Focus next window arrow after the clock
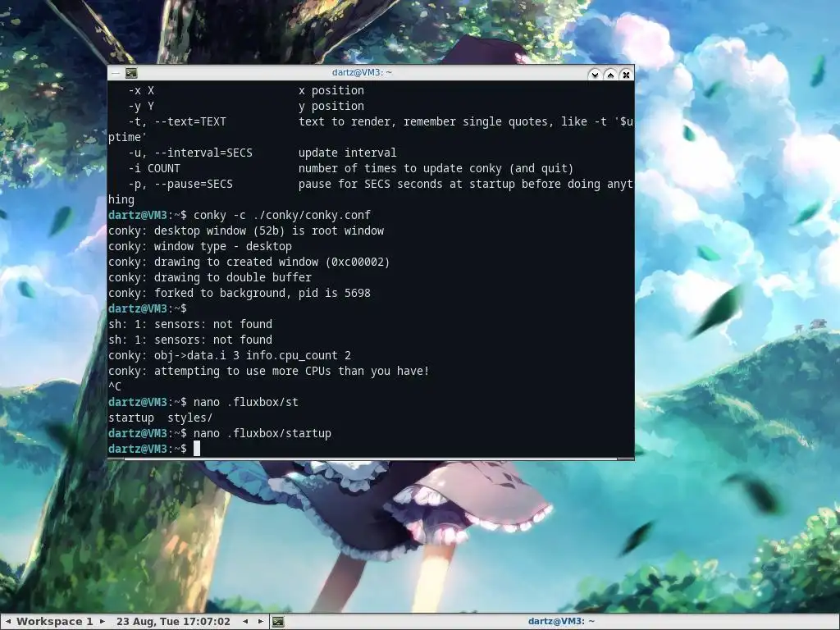 tap(260, 622)
